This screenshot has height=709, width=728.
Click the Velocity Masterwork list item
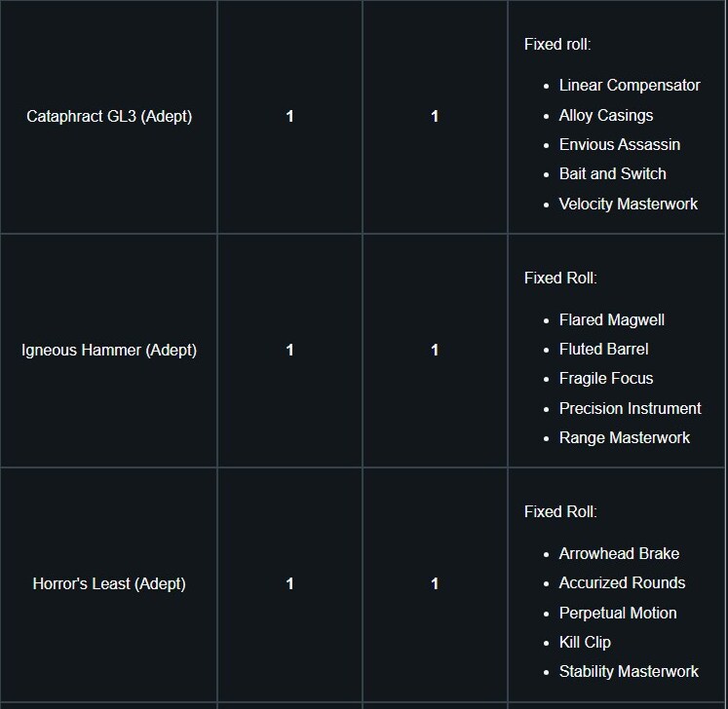tap(629, 204)
